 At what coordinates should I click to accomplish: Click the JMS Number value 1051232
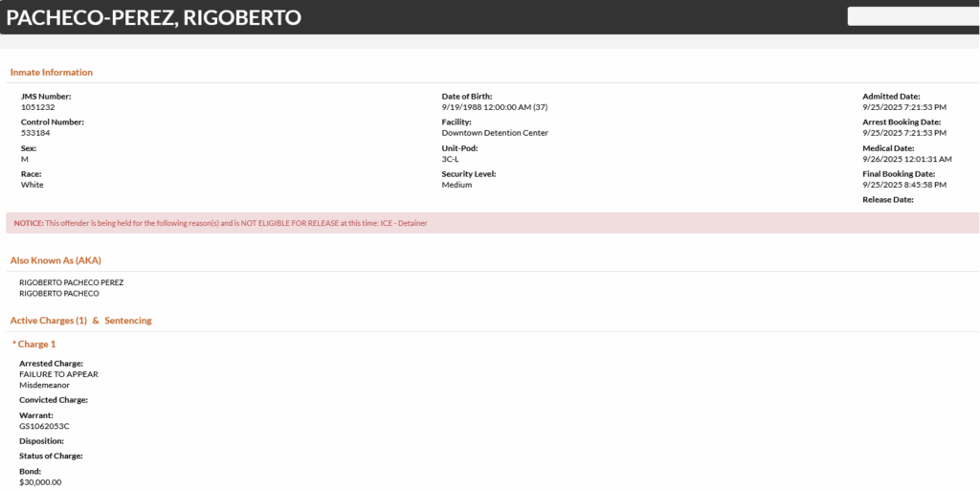coord(38,107)
